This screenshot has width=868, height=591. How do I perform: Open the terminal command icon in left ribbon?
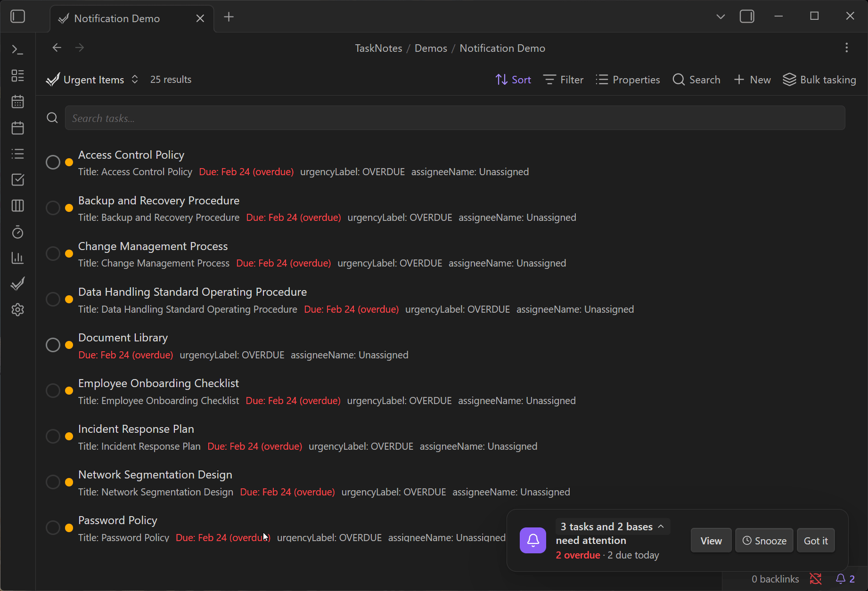pos(17,49)
